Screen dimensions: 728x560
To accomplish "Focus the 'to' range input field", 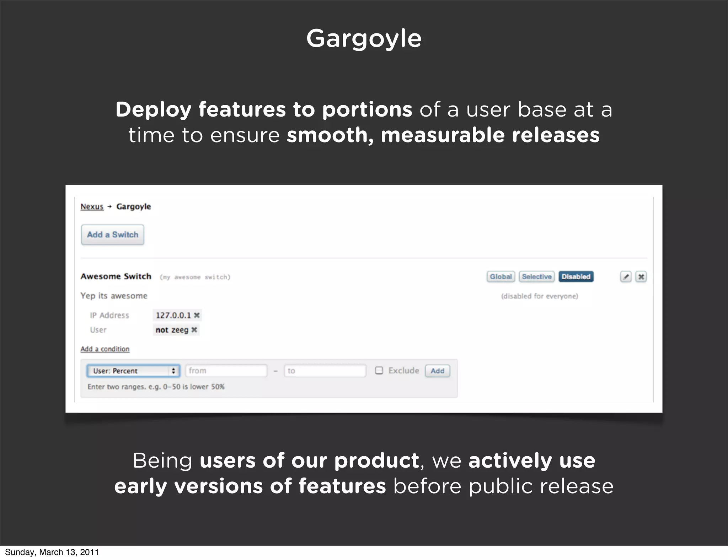I will click(325, 371).
